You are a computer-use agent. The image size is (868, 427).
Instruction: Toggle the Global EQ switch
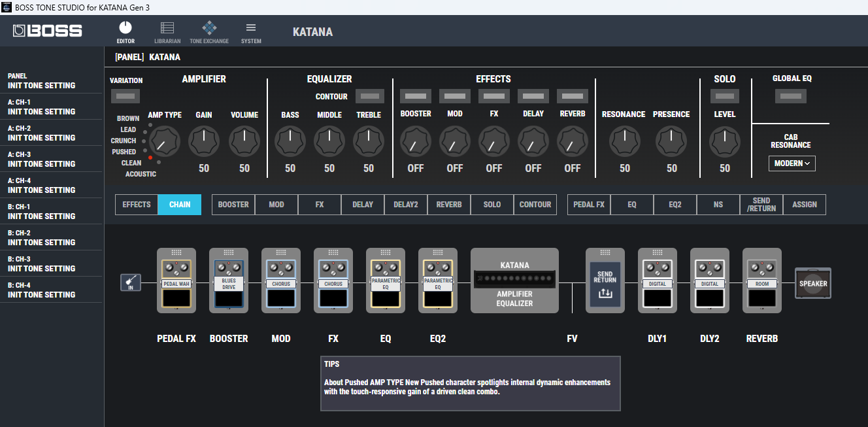click(x=791, y=96)
